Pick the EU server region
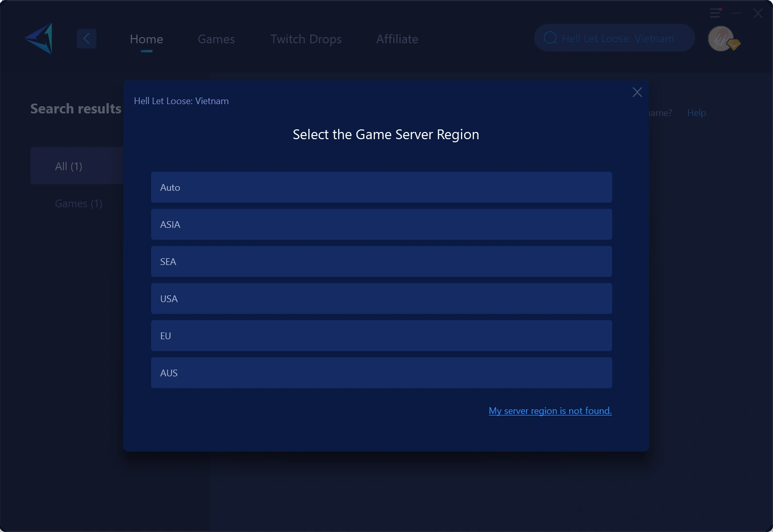Image resolution: width=773 pixels, height=532 pixels. (382, 336)
